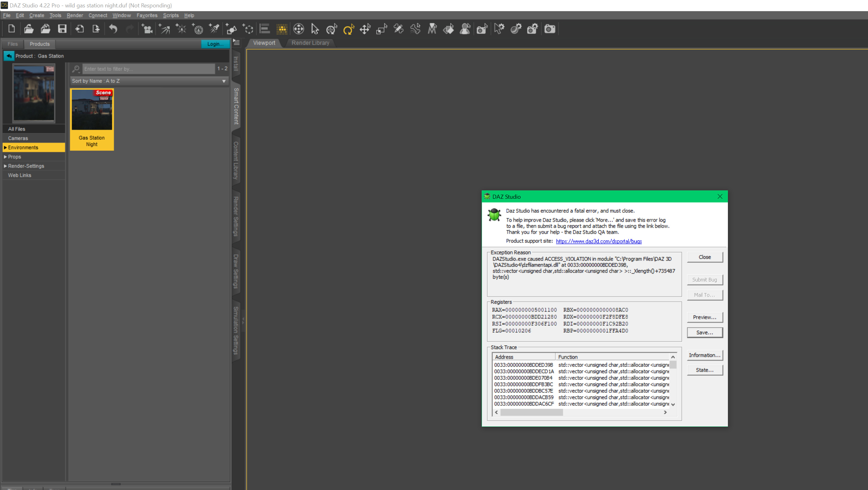Click the greyed Redo arrow icon
Screen dimensions: 868x490
130,29
